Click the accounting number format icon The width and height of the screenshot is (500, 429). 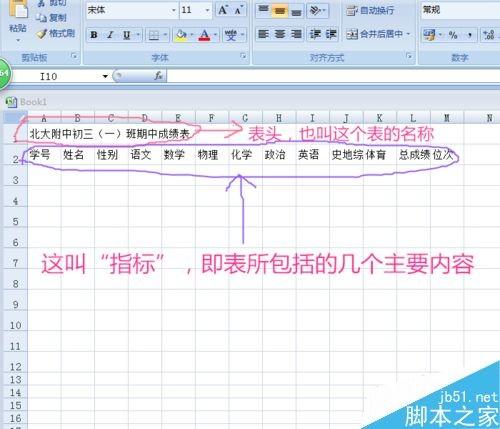pyautogui.click(x=430, y=34)
